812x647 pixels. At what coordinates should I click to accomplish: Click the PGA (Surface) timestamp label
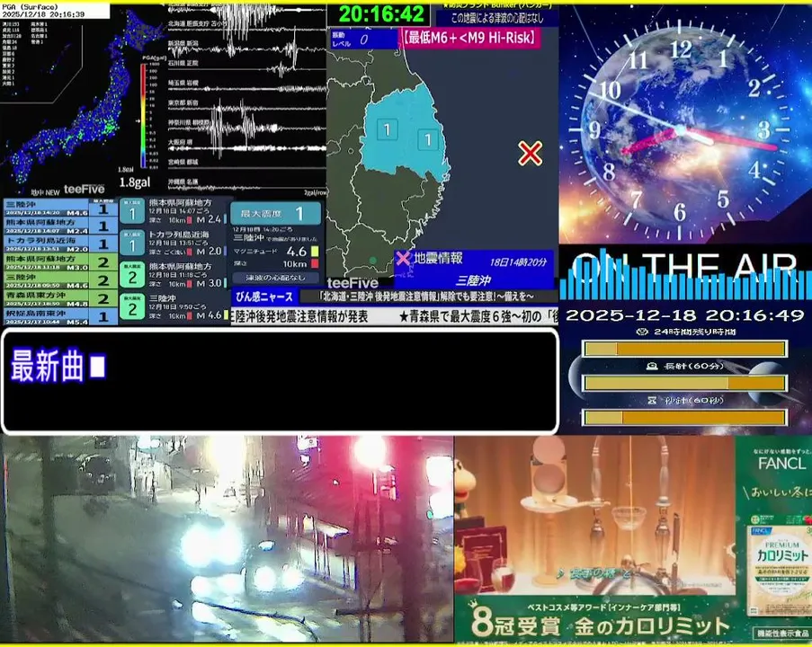pyautogui.click(x=54, y=11)
